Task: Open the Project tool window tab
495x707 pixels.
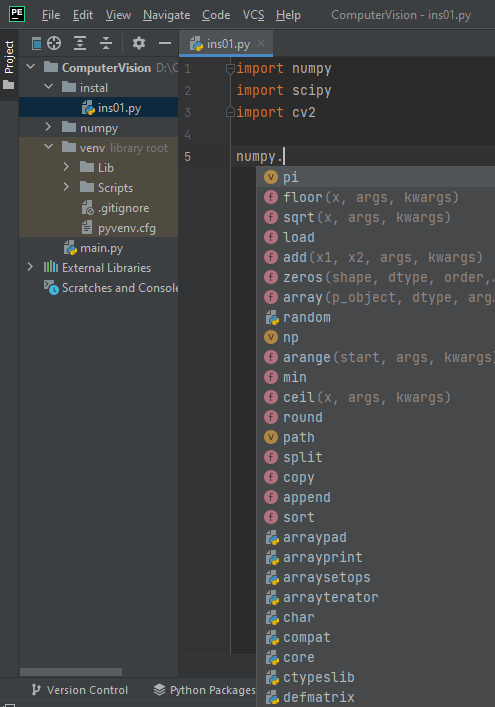Action: click(9, 65)
